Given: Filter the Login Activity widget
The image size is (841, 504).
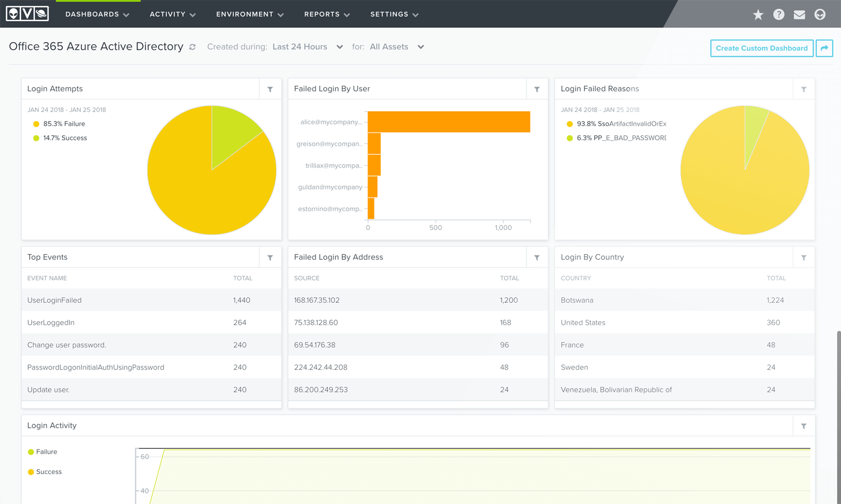Looking at the screenshot, I should tap(804, 426).
